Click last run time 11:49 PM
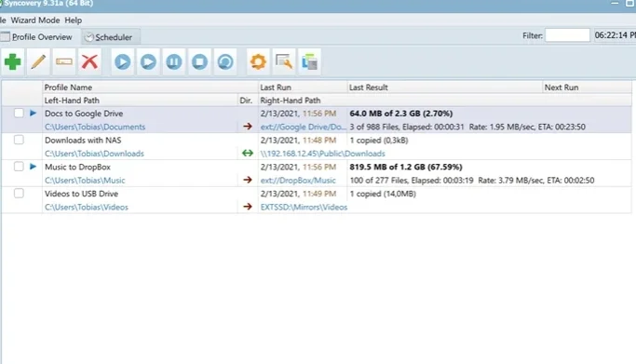The height and width of the screenshot is (364, 636). click(319, 194)
